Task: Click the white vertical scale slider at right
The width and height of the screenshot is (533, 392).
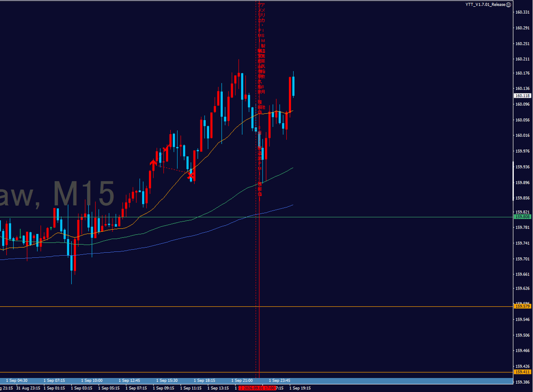Action: click(x=513, y=181)
